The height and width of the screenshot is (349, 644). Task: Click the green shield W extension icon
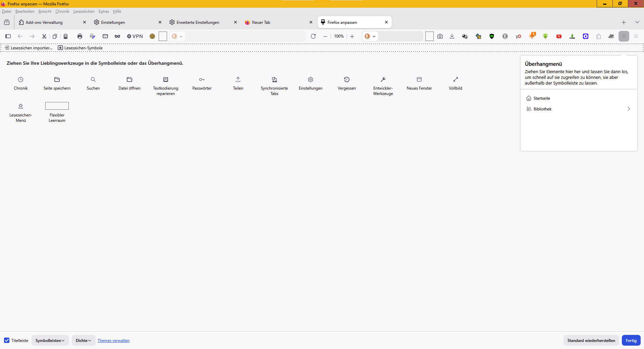pos(492,36)
